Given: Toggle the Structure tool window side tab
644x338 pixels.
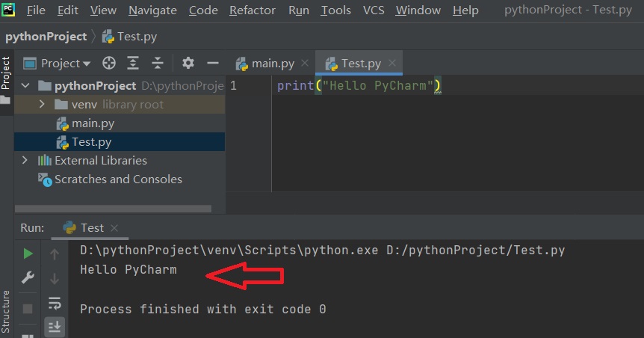Looking at the screenshot, I should (x=6, y=311).
